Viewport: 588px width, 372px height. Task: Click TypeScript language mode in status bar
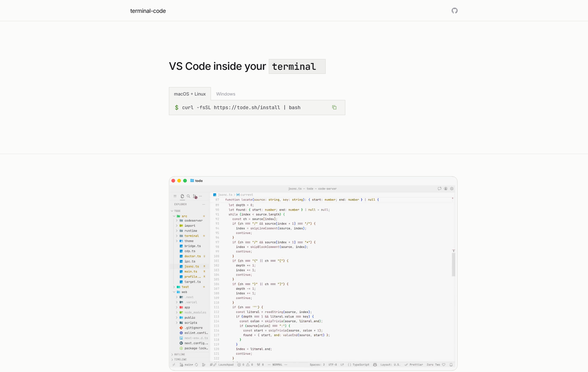(x=361, y=365)
